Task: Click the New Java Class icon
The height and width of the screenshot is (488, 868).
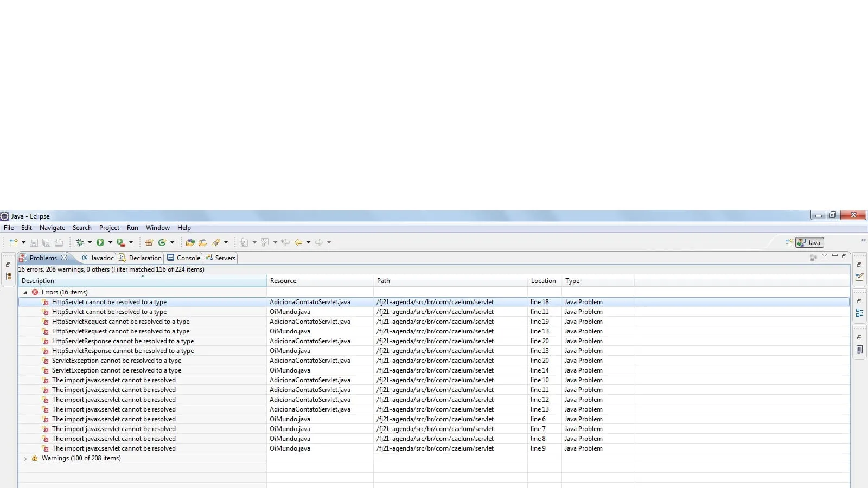Action: point(162,243)
